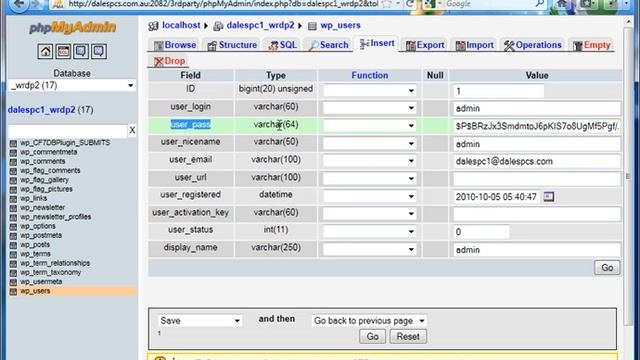Click the display_name value field
The image size is (640, 360).
pos(537,250)
